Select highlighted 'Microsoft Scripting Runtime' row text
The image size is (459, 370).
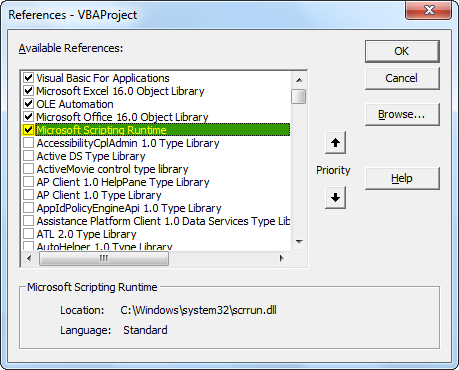pos(101,130)
